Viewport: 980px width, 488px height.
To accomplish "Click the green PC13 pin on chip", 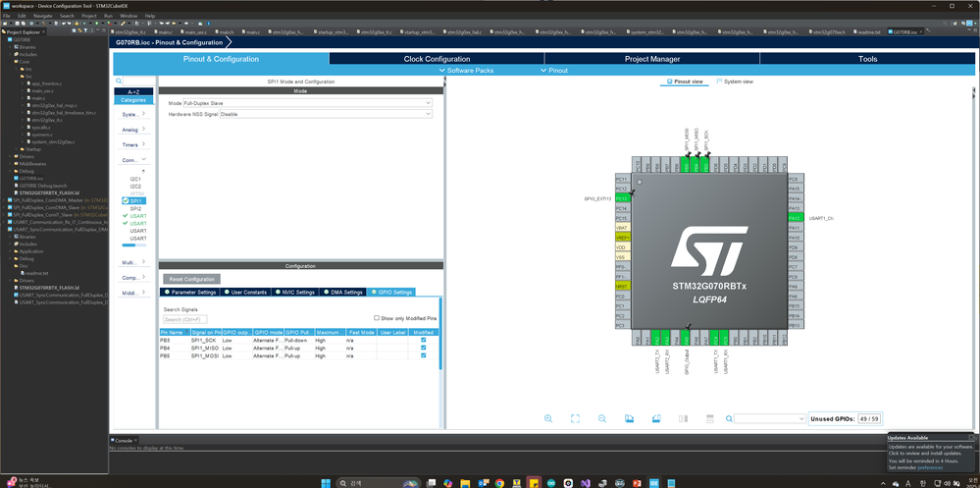I will 621,198.
